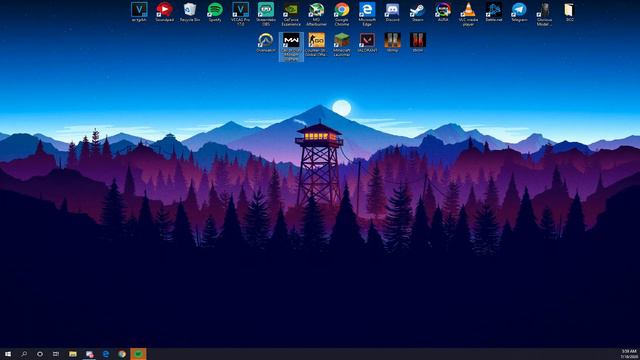640x360 pixels.
Task: Click the Cortana circle on the taskbar
Action: [x=40, y=354]
